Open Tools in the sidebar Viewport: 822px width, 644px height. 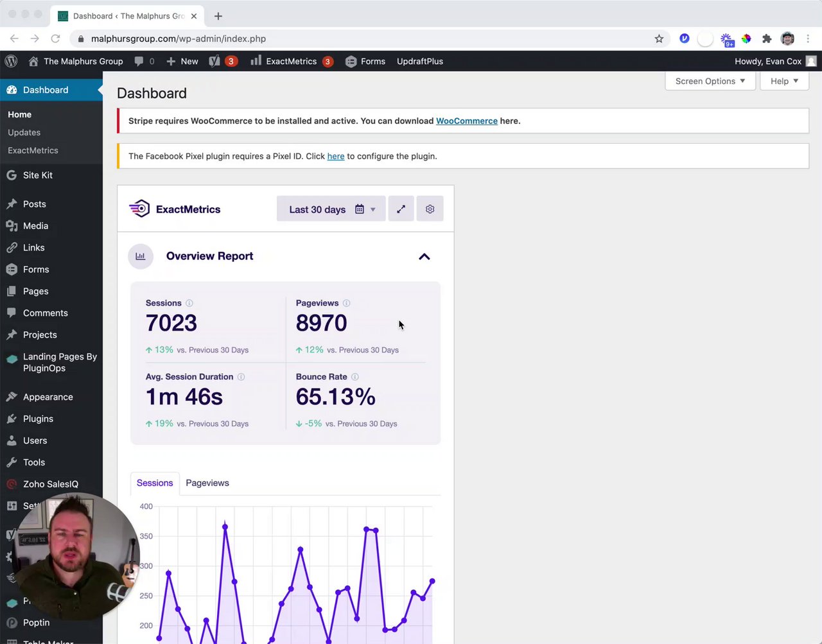coord(51,462)
